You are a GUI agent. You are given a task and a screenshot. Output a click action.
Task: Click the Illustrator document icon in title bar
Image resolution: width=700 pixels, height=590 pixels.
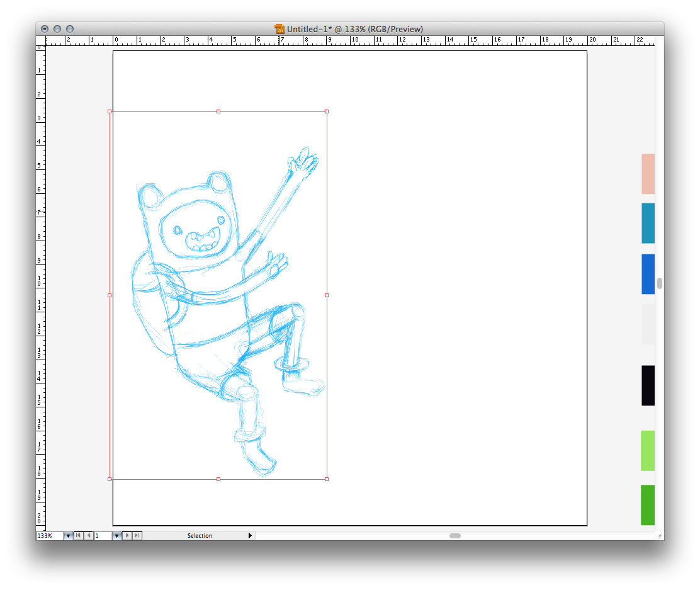tap(279, 29)
